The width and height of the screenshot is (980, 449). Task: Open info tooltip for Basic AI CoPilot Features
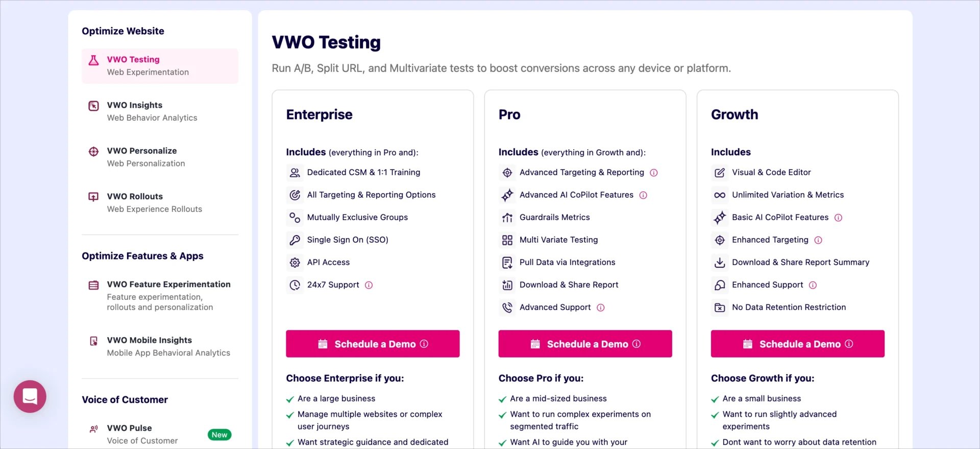pyautogui.click(x=839, y=218)
